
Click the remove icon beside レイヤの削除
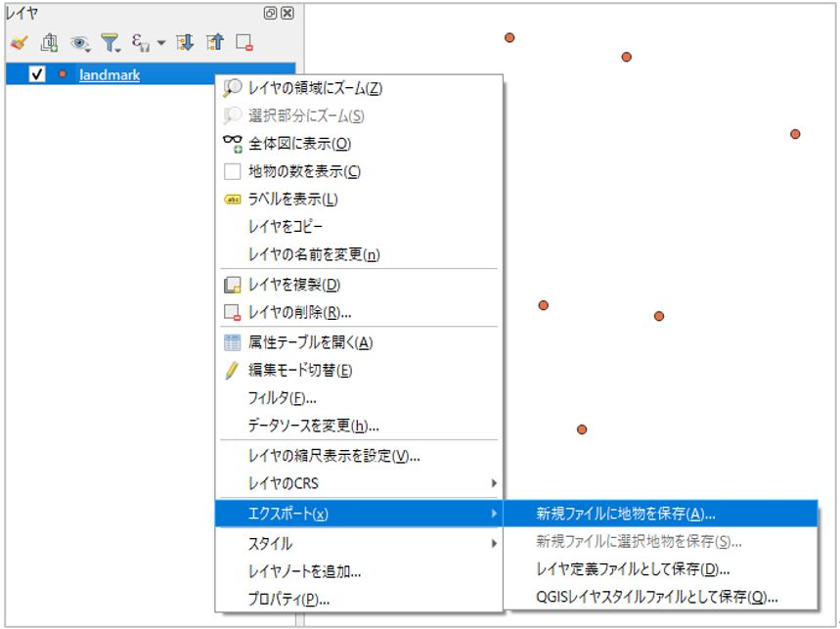point(233,312)
